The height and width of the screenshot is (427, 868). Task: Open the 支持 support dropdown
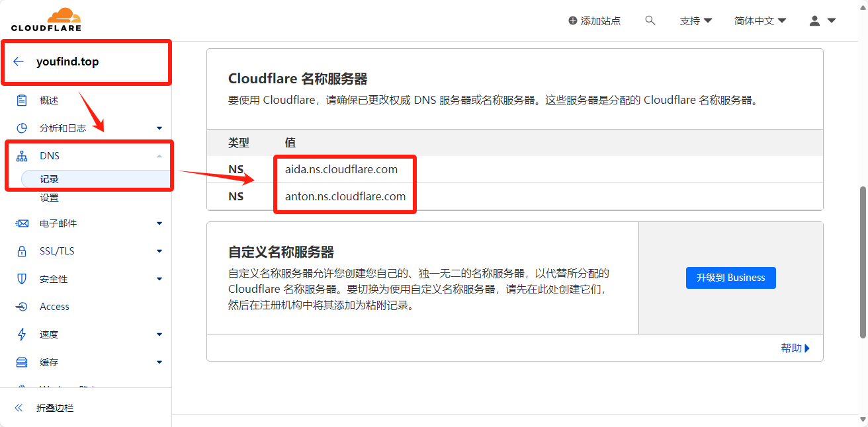(695, 20)
